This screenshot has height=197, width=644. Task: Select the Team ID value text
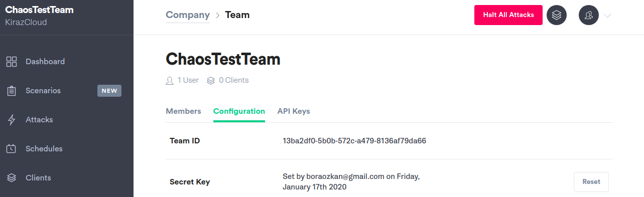354,141
